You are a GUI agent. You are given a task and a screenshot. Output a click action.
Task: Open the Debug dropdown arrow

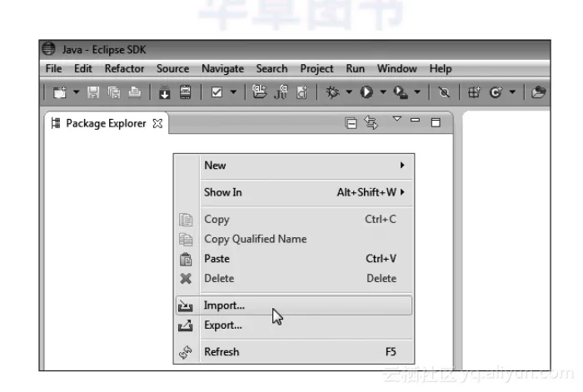(x=349, y=92)
